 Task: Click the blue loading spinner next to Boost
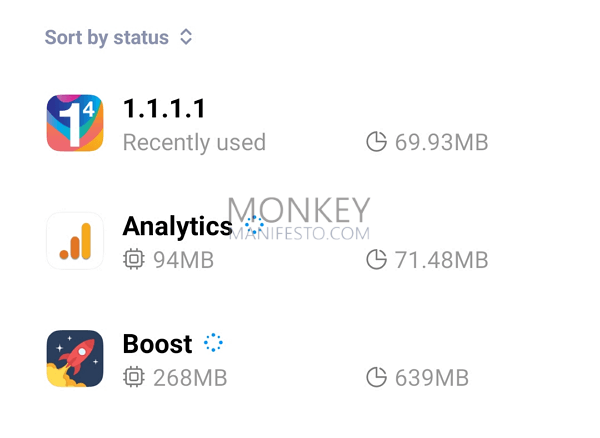point(213,342)
